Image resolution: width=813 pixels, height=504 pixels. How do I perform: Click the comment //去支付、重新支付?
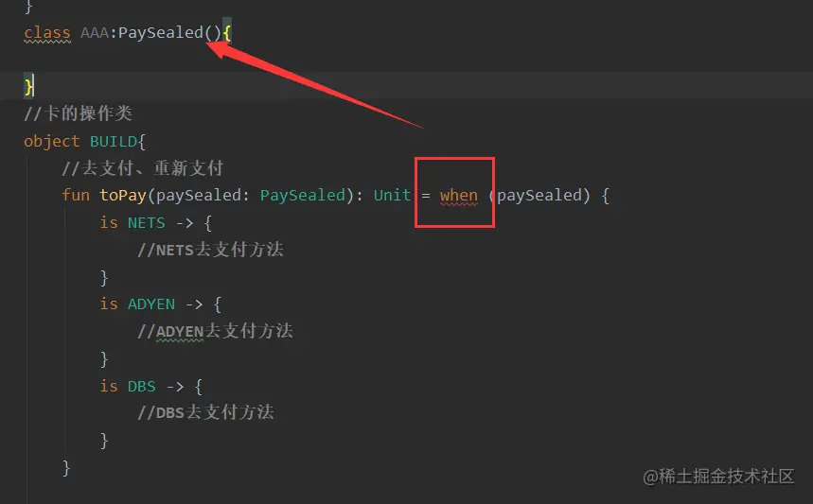(143, 167)
